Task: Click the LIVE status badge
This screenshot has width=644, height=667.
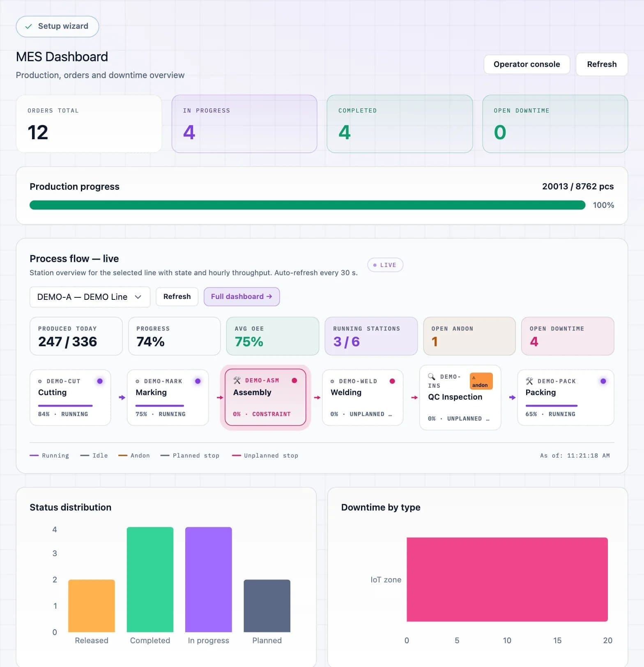Action: coord(385,265)
